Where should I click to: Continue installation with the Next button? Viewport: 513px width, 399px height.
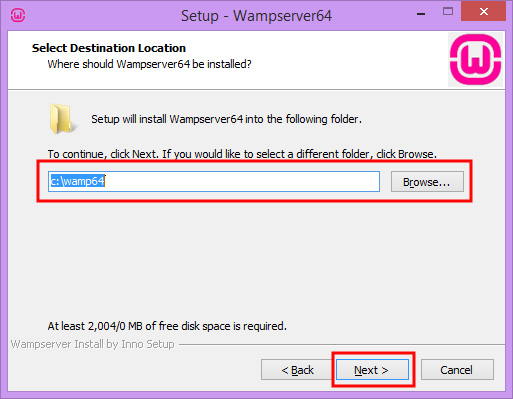(x=372, y=370)
